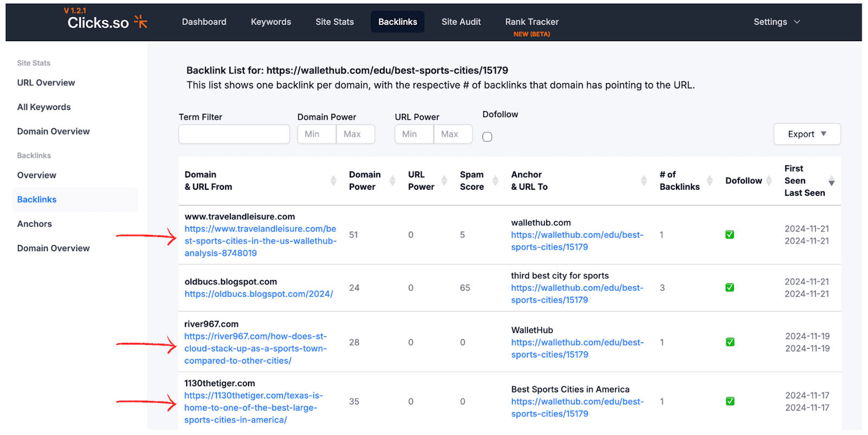
Task: Sort by URL Power column arrows
Action: (x=444, y=181)
